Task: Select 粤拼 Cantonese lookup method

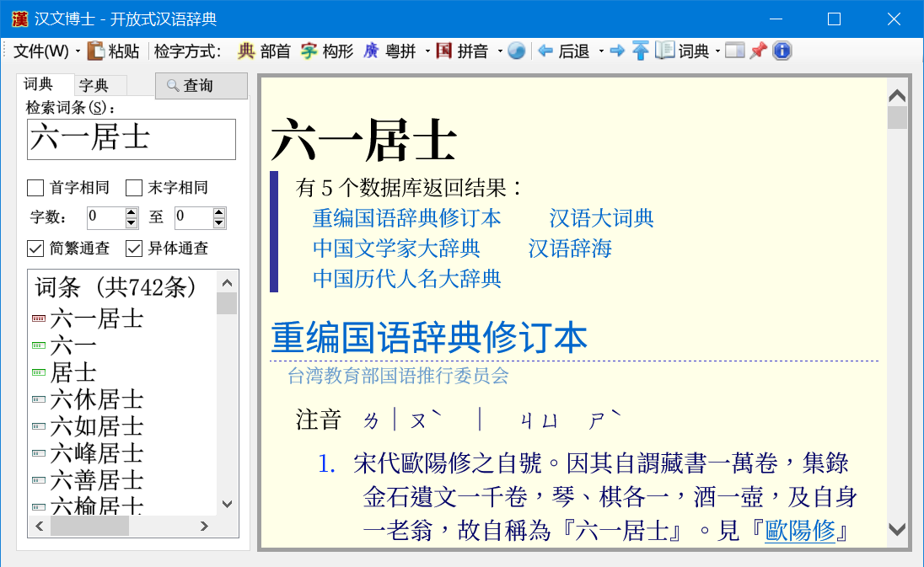Action: 389,51
